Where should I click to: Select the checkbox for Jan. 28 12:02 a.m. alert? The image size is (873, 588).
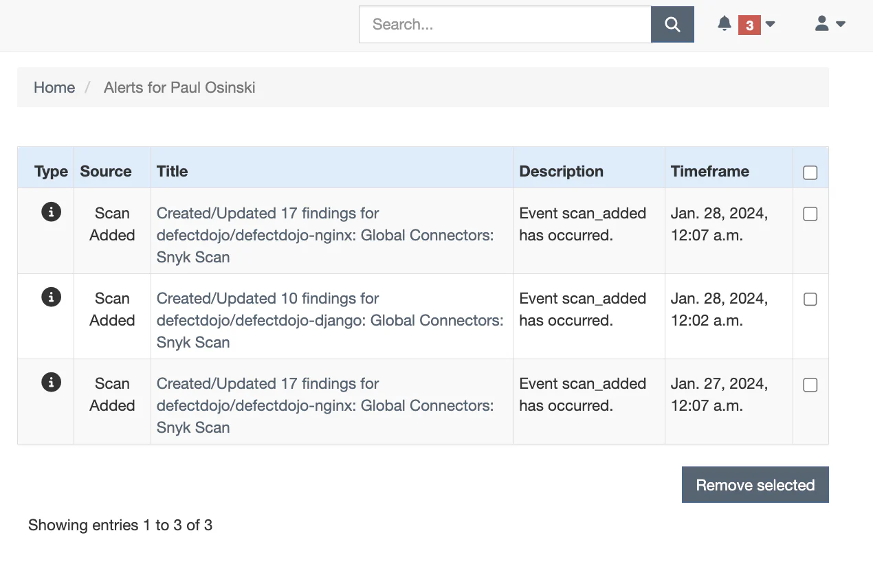[x=810, y=299]
